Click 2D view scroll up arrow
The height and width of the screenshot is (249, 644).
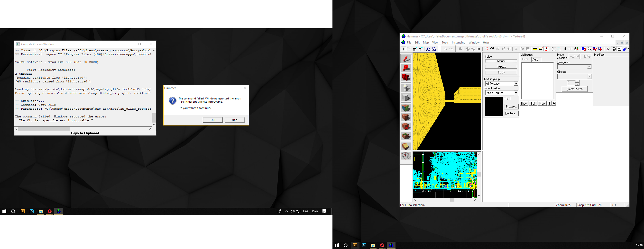click(x=479, y=154)
